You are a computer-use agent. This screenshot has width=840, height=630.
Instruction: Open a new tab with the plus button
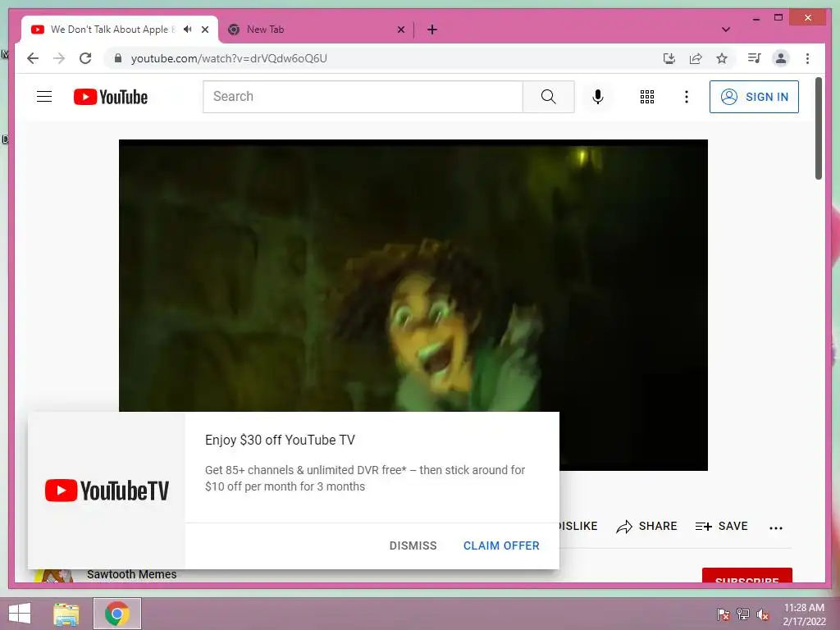point(432,30)
